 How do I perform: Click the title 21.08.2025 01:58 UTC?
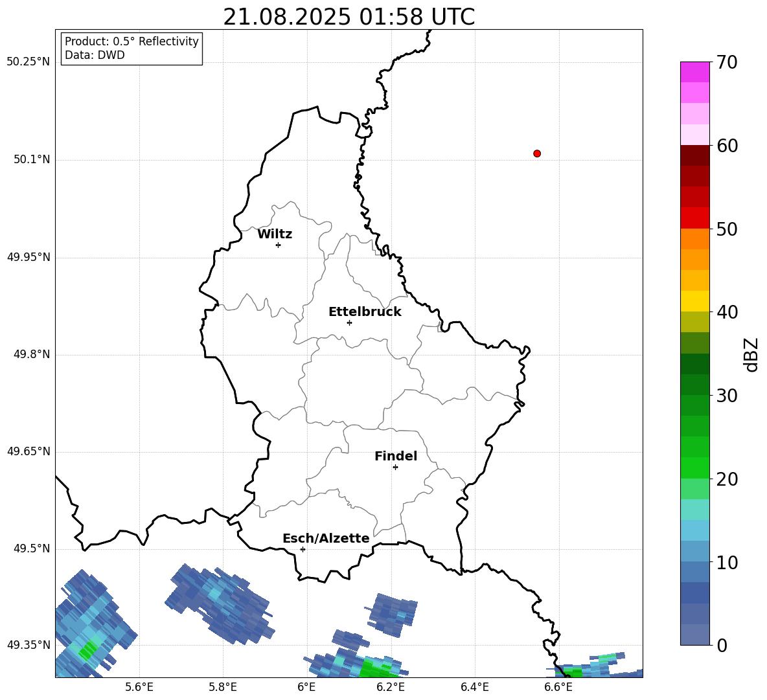pos(349,17)
